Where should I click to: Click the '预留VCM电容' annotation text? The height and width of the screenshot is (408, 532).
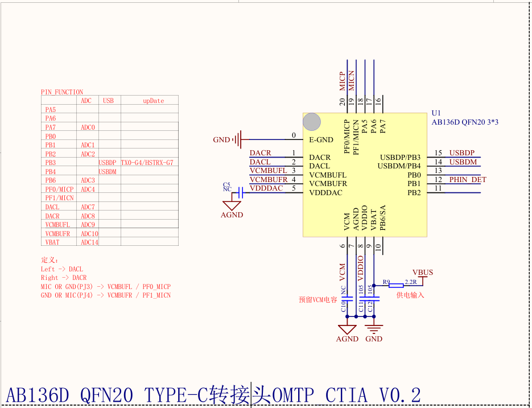[x=318, y=300]
